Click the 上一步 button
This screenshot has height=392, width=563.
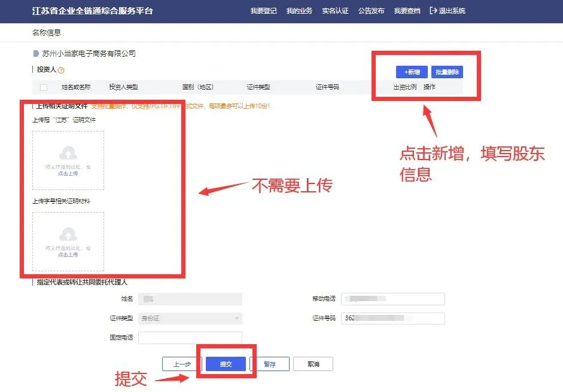(182, 364)
